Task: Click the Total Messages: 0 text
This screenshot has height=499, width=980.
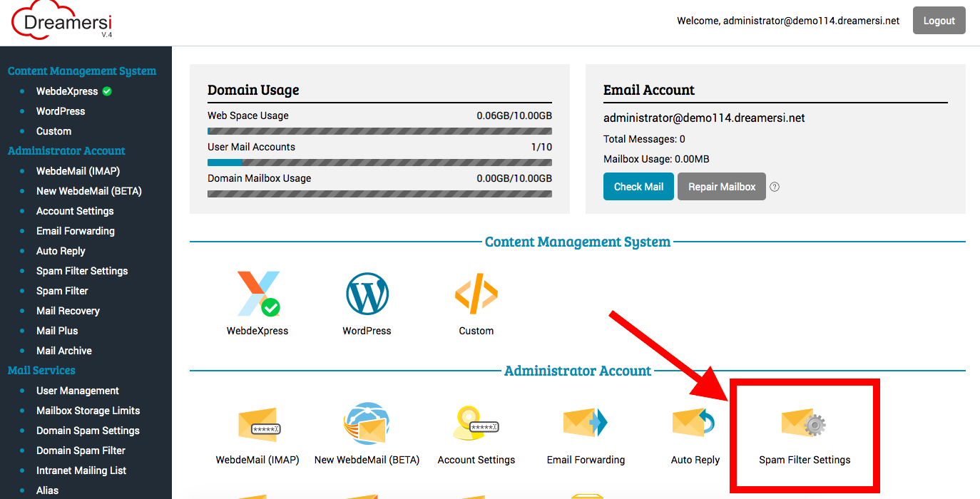Action: (644, 139)
